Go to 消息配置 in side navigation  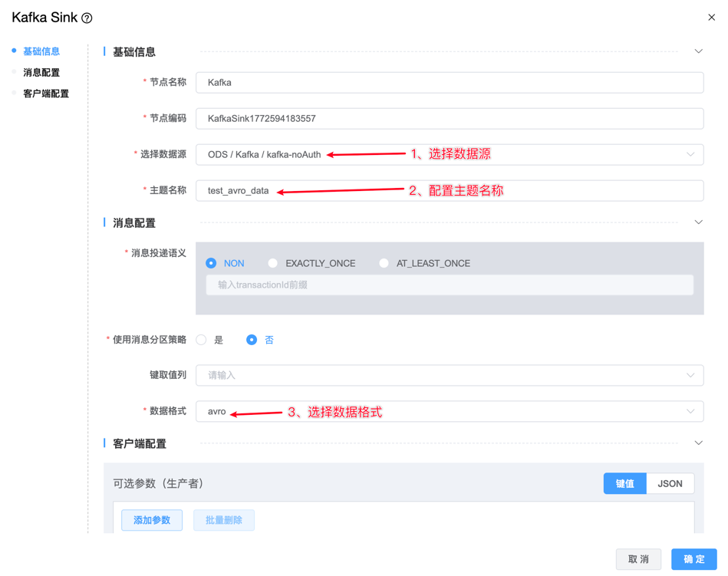[41, 72]
